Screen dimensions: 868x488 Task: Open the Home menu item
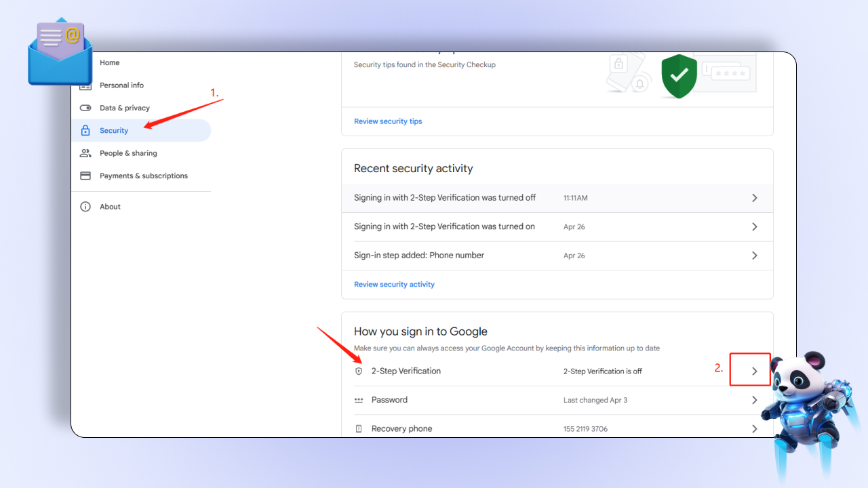click(x=109, y=63)
